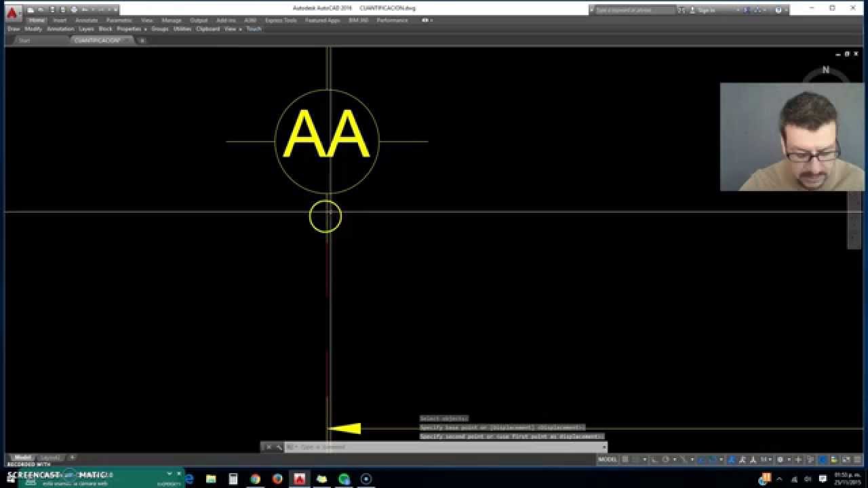Viewport: 868px width, 488px height.
Task: Click the Open file icon in Quick Access toolbar
Action: [x=41, y=9]
